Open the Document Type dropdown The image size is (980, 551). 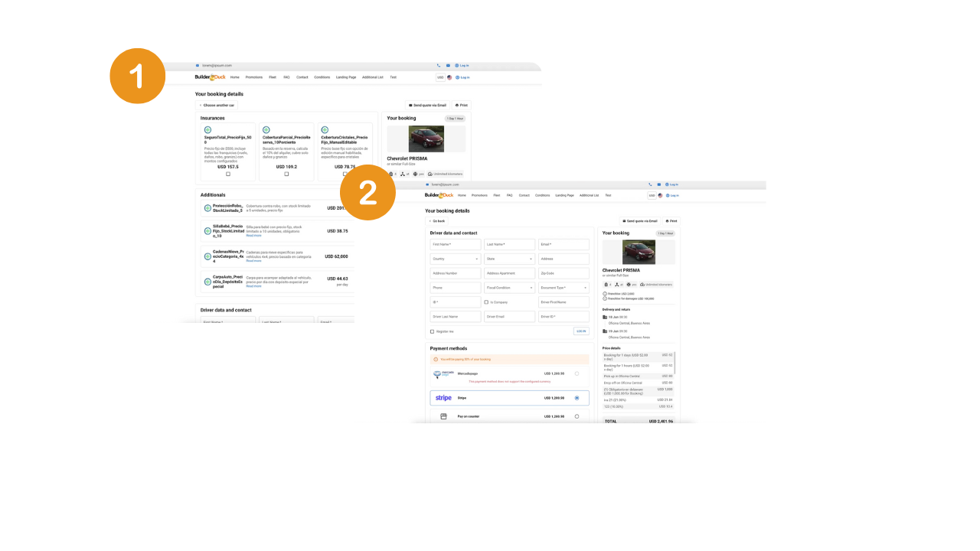point(563,288)
